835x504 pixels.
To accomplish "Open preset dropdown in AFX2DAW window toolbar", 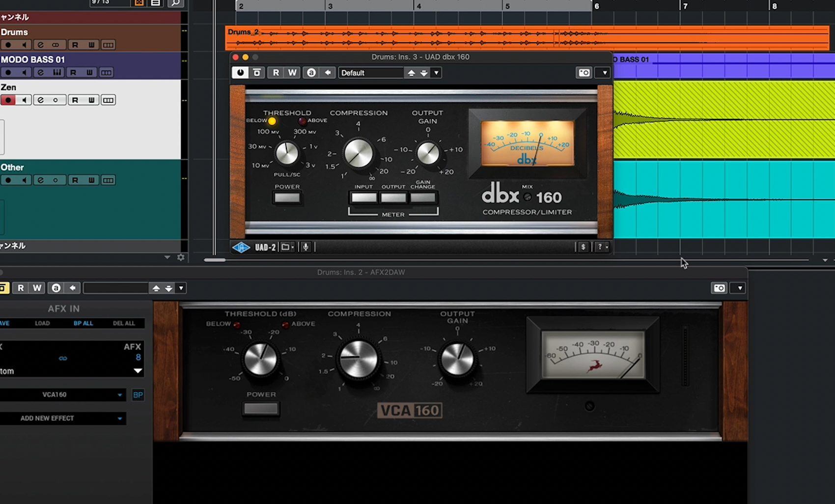I will pyautogui.click(x=181, y=288).
